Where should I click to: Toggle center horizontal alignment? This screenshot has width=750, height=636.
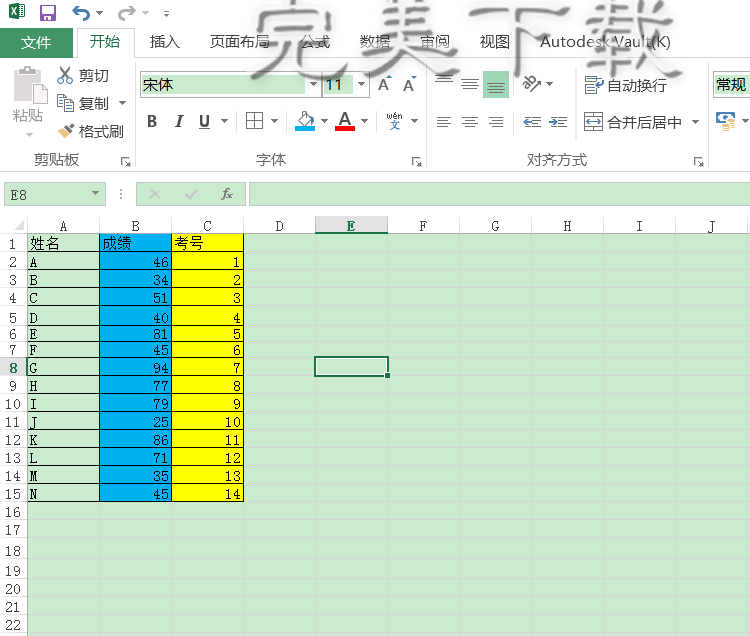tap(470, 122)
